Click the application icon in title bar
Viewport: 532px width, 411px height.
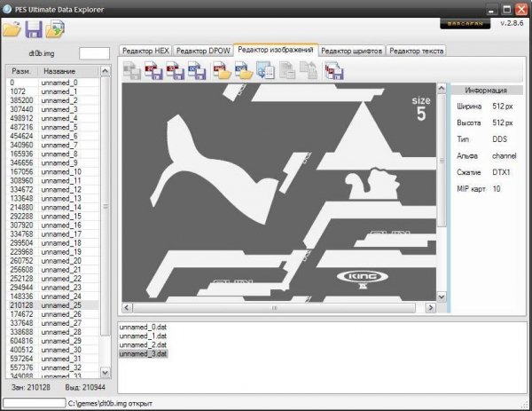point(7,9)
